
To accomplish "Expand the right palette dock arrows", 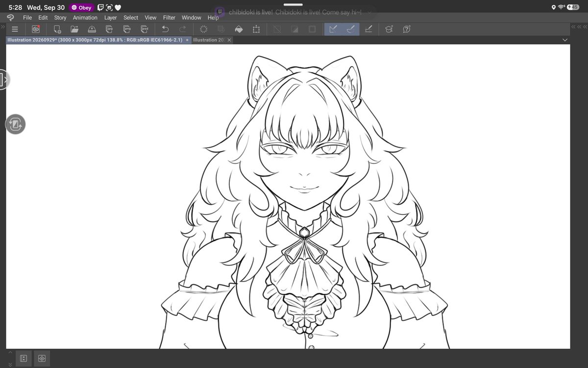I will (x=579, y=27).
